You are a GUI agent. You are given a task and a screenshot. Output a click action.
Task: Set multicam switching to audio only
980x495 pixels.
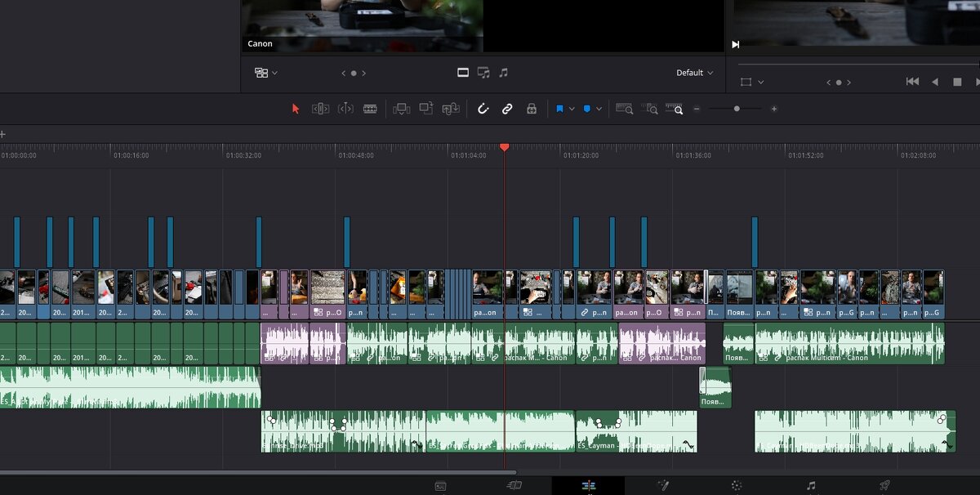(x=503, y=73)
